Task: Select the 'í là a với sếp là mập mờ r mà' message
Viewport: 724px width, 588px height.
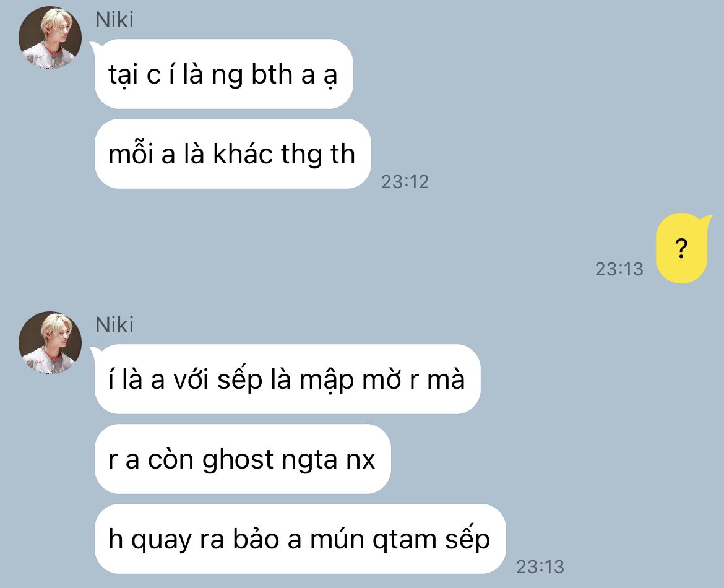Action: click(287, 379)
